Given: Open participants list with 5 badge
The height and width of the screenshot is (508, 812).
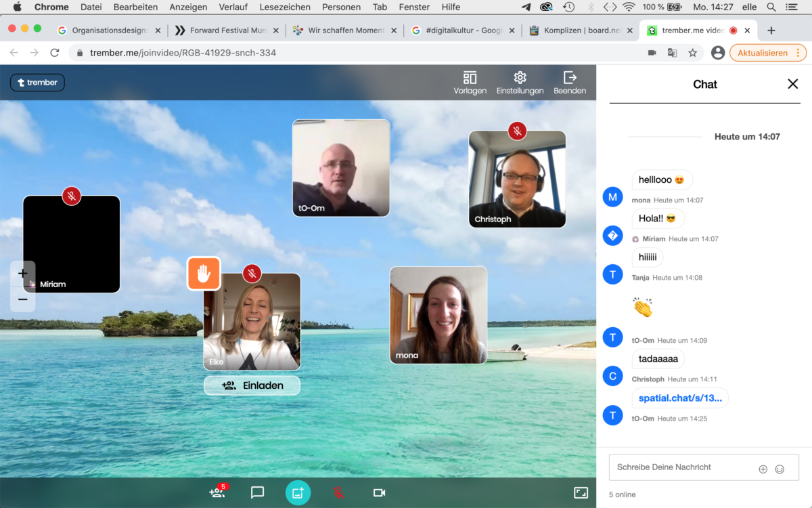Looking at the screenshot, I should (x=217, y=492).
